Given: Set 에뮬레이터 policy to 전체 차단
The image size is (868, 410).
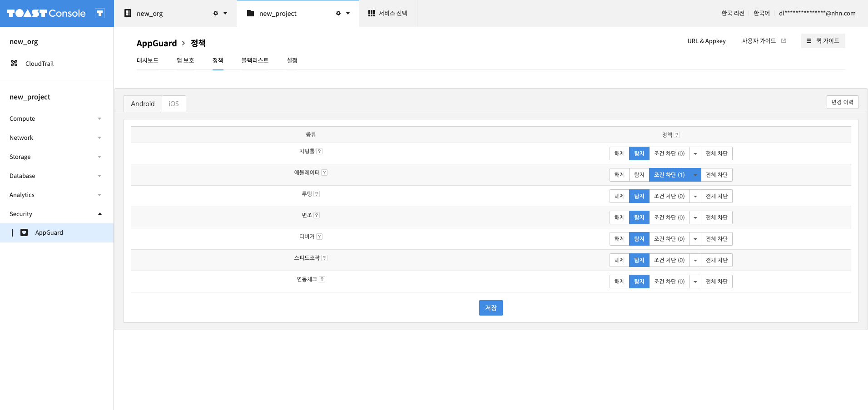Looking at the screenshot, I should [x=717, y=175].
